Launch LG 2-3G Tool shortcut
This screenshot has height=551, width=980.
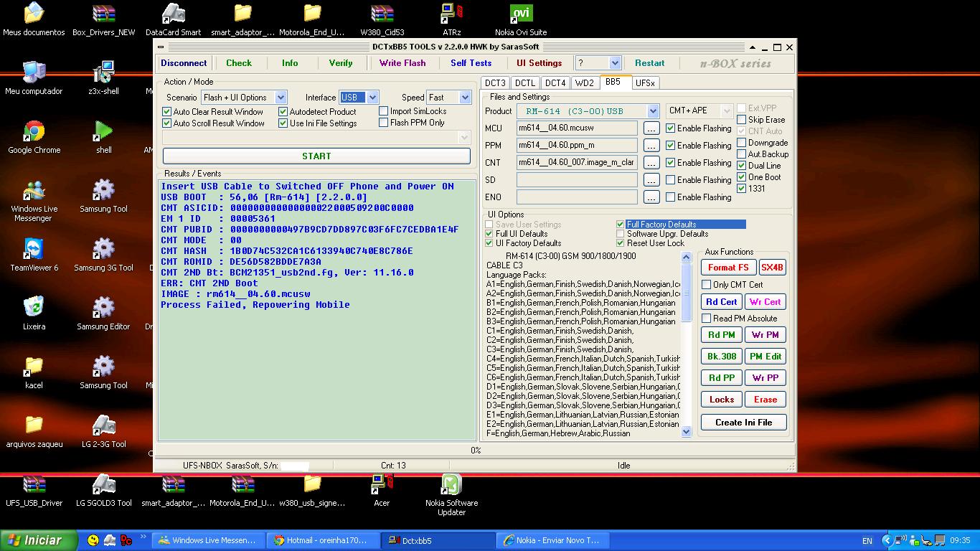pos(104,431)
